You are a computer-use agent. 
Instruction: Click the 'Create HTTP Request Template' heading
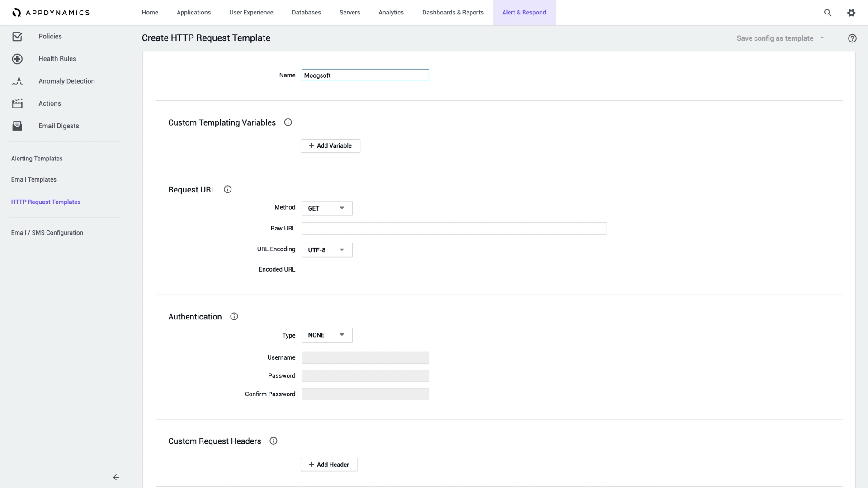[206, 38]
